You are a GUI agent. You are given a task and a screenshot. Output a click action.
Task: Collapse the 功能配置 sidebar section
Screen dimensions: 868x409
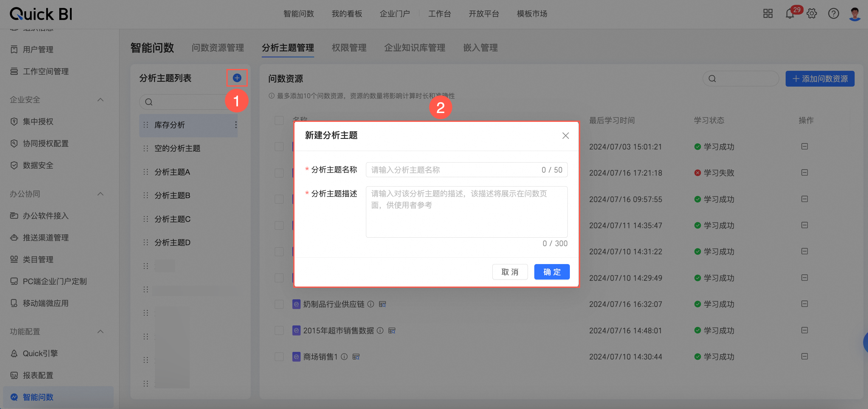pyautogui.click(x=100, y=332)
